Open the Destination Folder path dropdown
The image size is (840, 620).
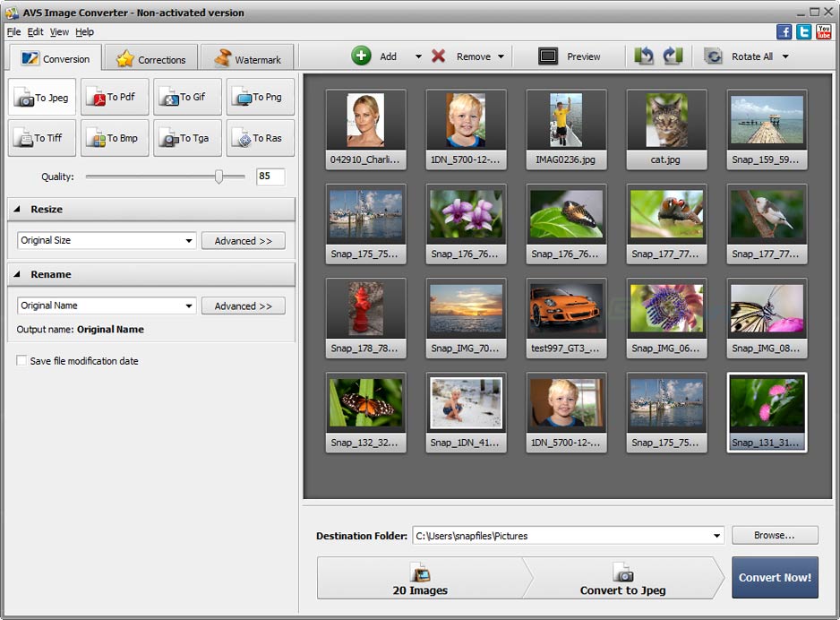point(716,536)
